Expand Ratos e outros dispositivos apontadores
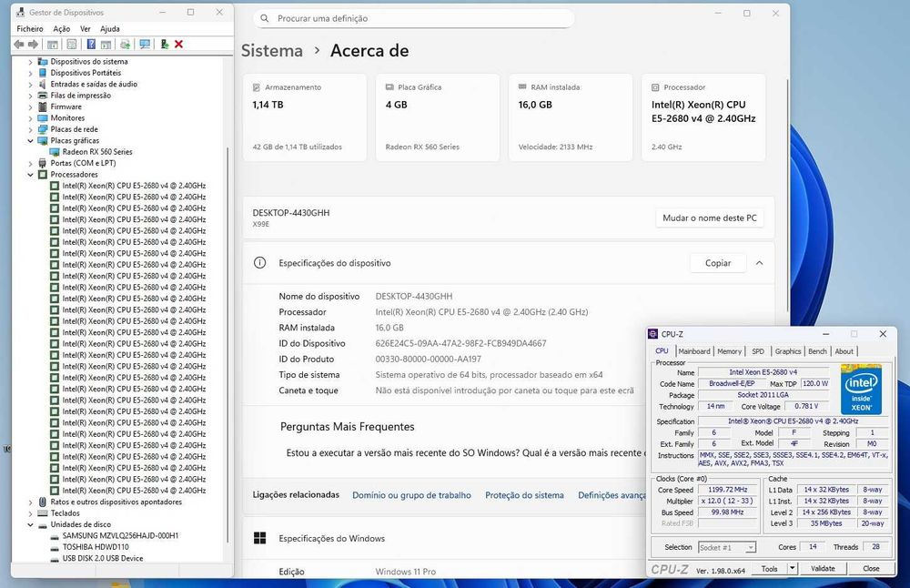The width and height of the screenshot is (910, 588). pos(30,502)
